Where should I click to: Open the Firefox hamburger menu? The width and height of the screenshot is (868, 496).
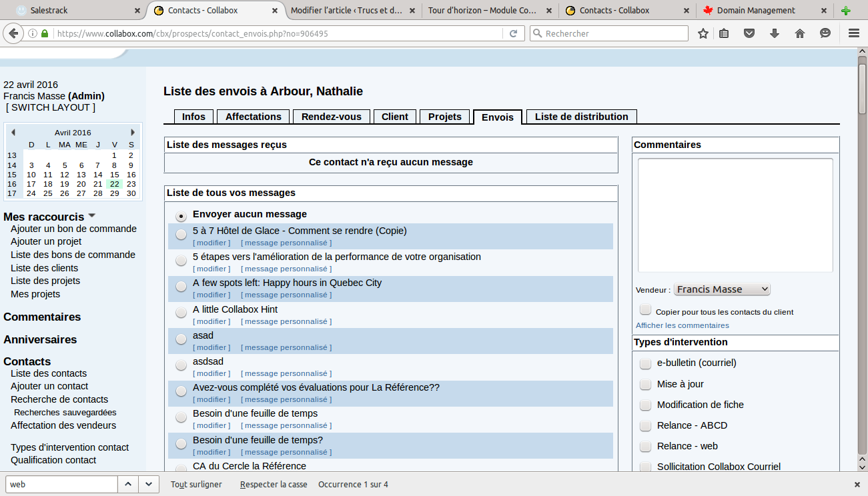(x=853, y=33)
